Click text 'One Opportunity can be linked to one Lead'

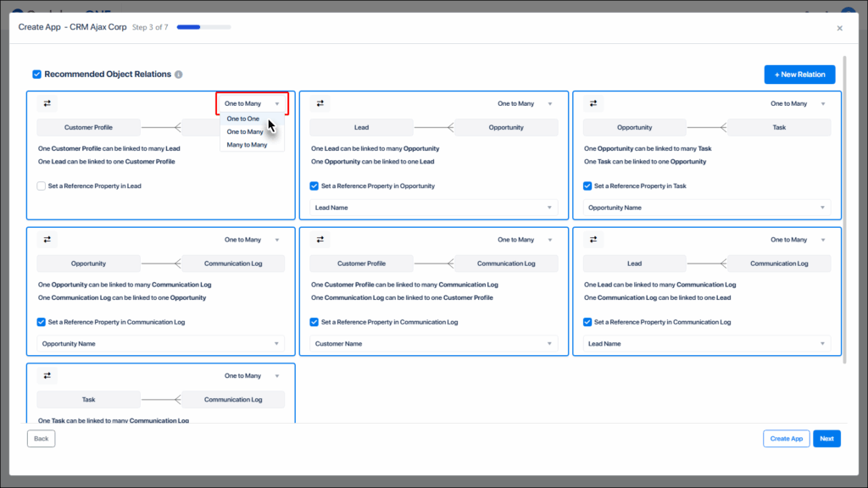click(x=373, y=162)
